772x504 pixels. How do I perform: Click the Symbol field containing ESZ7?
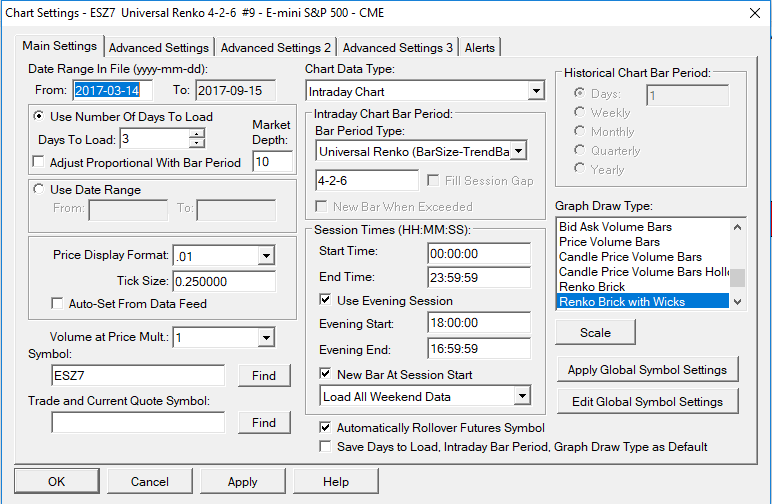138,376
